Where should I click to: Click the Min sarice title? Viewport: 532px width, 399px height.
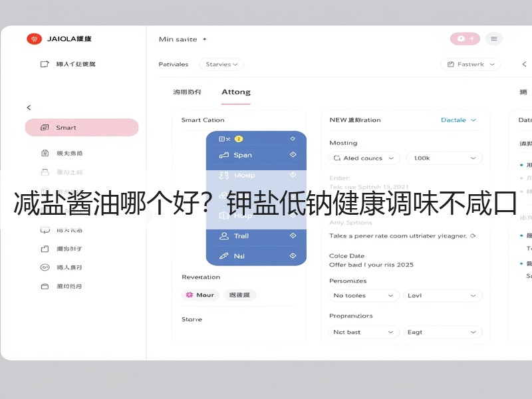[178, 39]
